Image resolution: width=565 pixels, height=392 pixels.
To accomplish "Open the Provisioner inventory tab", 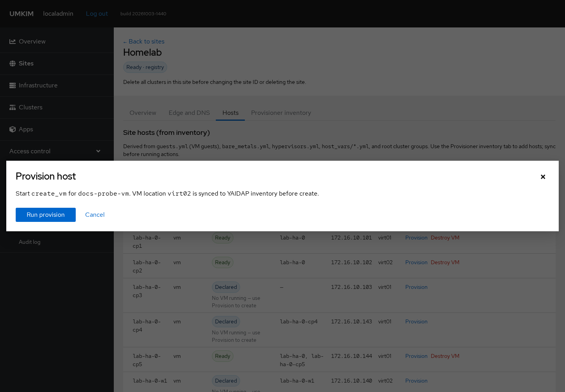I will 281,113.
